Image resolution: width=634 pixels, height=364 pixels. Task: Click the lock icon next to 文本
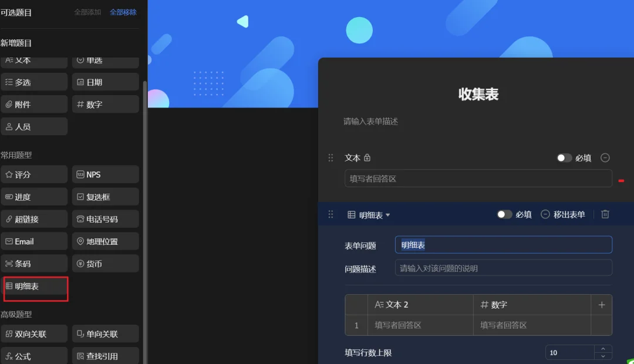click(367, 158)
